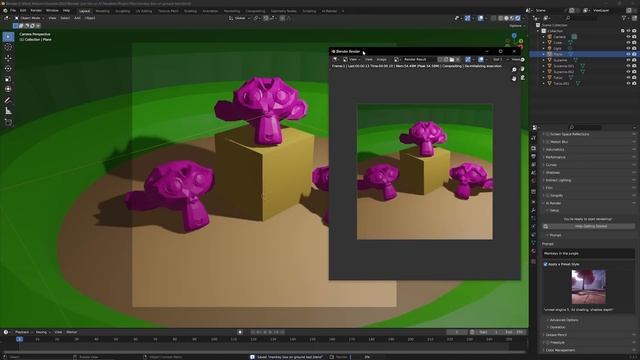The width and height of the screenshot is (640, 360).
Task: Select the Measure tool
Action: coord(8,111)
